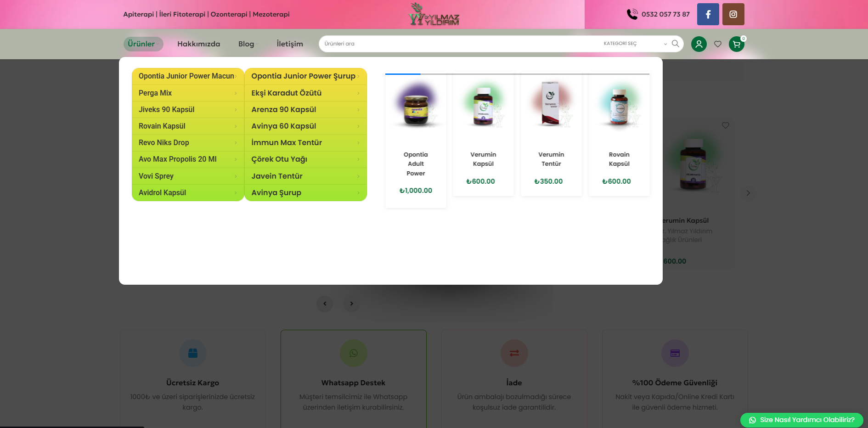Click the İade heading
Viewport: 868px width, 428px height.
[x=514, y=383]
